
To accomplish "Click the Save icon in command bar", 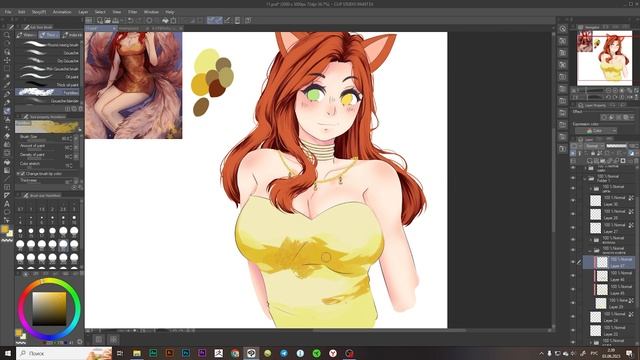I will [116, 20].
